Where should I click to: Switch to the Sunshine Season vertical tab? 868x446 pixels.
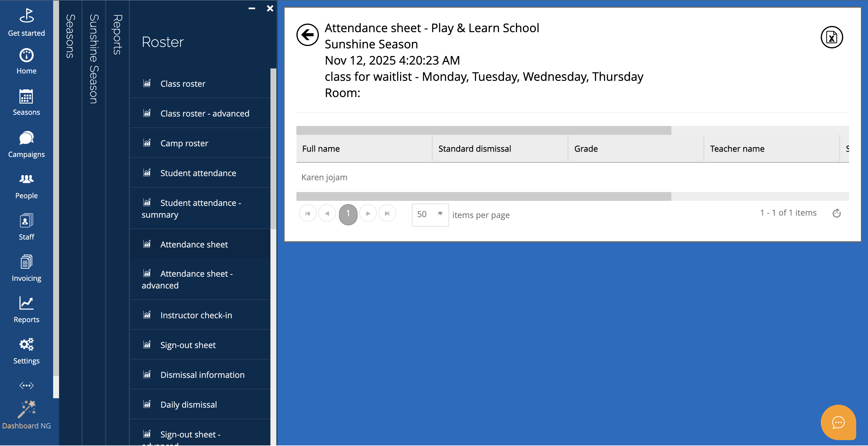(94, 59)
